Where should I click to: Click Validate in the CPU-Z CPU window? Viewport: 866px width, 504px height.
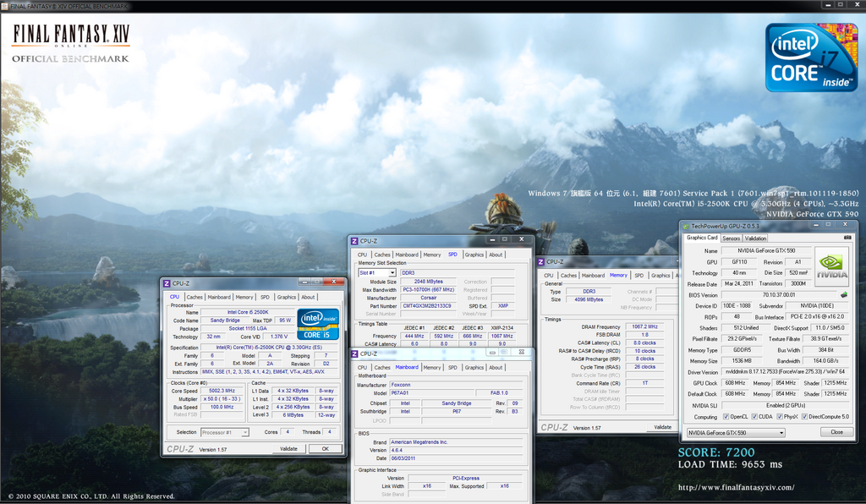point(288,449)
